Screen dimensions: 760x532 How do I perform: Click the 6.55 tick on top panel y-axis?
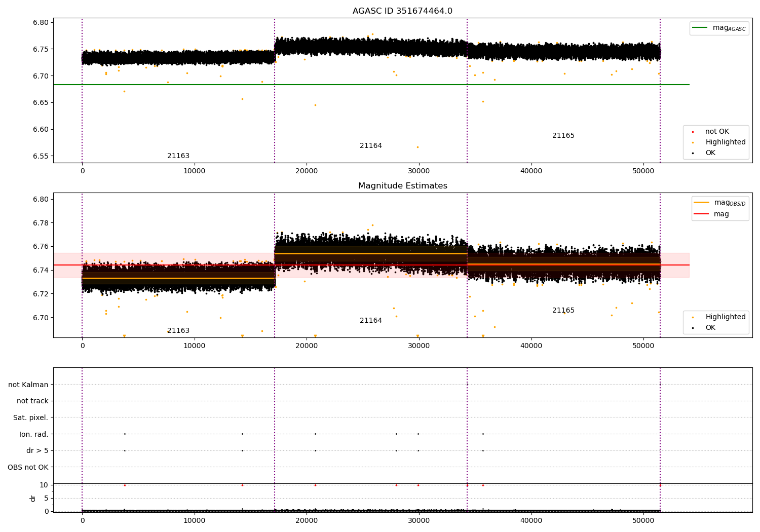[x=40, y=156]
